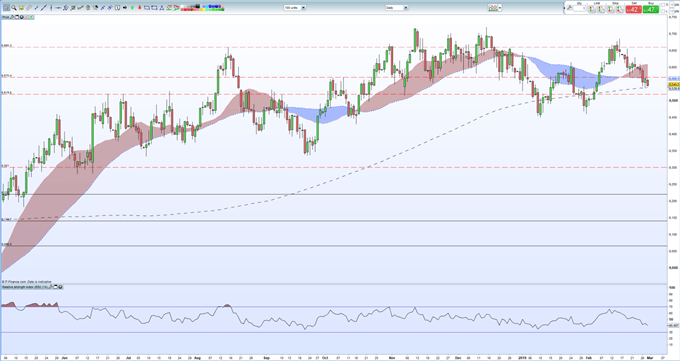Choose the diagonal trend line drawing tool

(43, 8)
